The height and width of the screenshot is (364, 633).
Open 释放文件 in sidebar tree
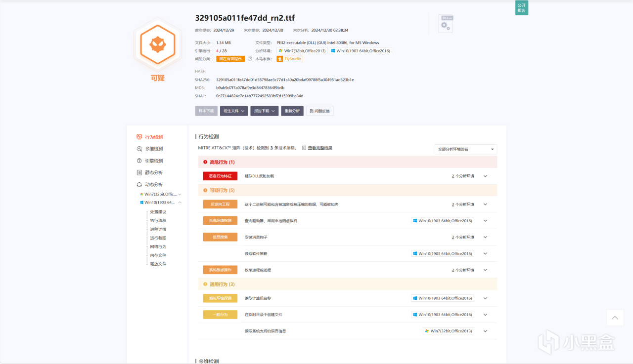[158, 264]
